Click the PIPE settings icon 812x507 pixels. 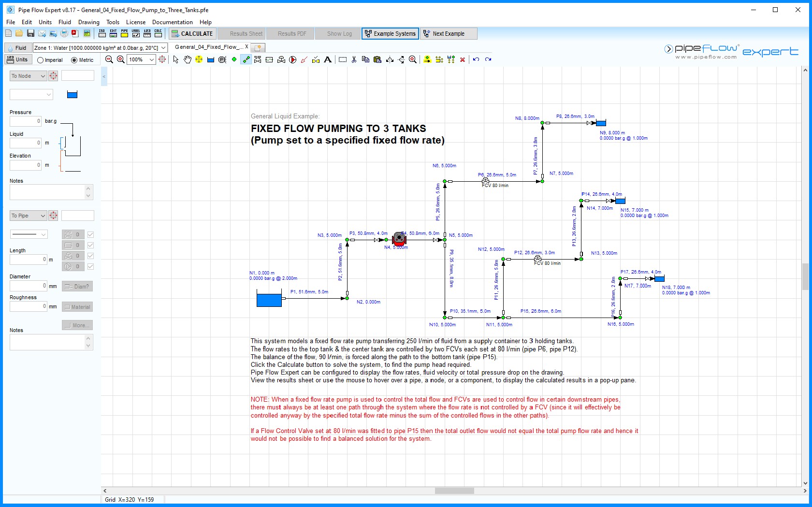124,33
